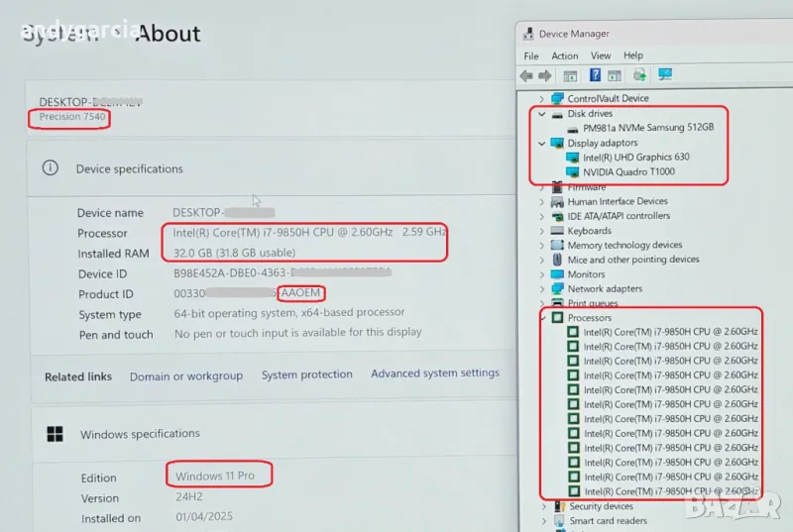Click the Device Manager title bar icon
793x532 pixels.
pos(528,34)
